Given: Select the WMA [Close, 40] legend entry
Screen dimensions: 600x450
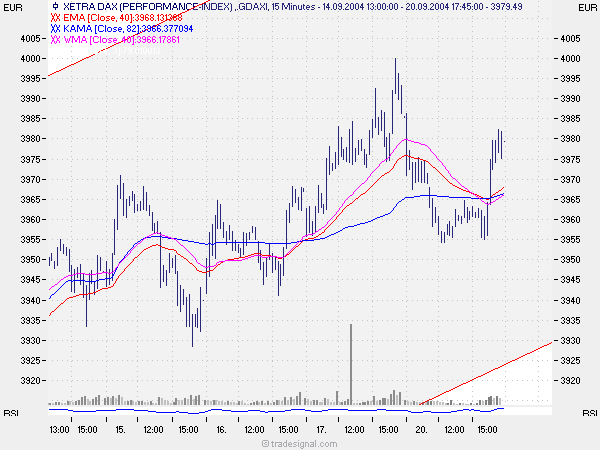Looking at the screenshot, I should click(x=121, y=40).
